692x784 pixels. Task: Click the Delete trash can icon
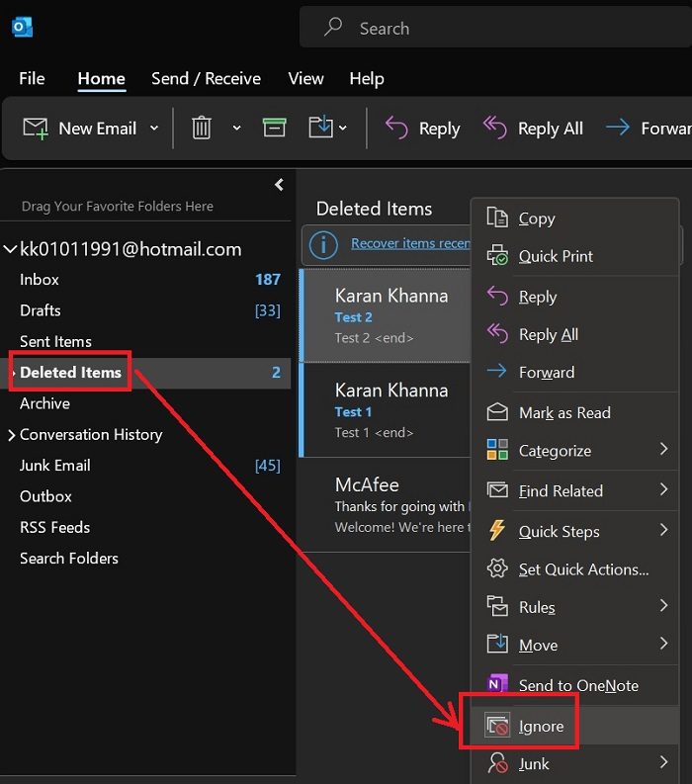(x=202, y=128)
